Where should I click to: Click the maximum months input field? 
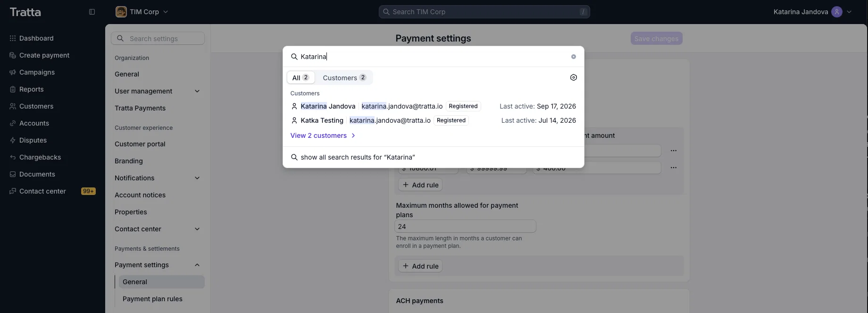[x=465, y=227]
